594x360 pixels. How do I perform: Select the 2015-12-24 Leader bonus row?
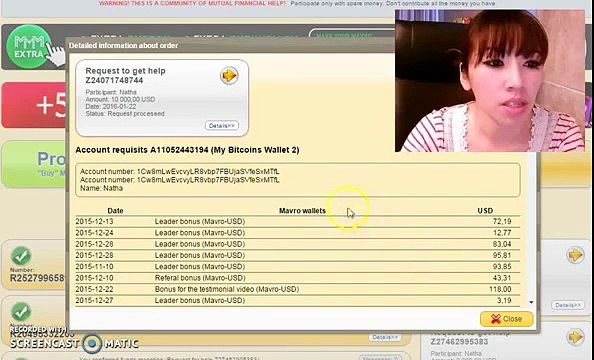297,233
